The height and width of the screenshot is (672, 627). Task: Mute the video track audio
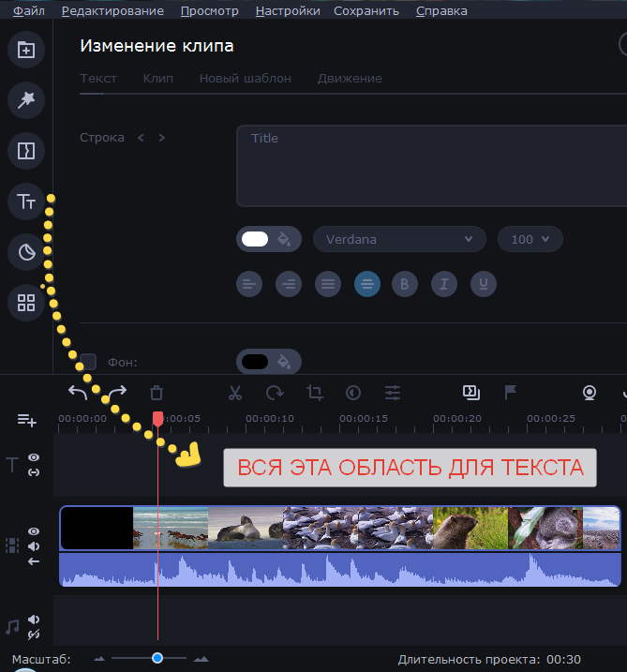(34, 546)
